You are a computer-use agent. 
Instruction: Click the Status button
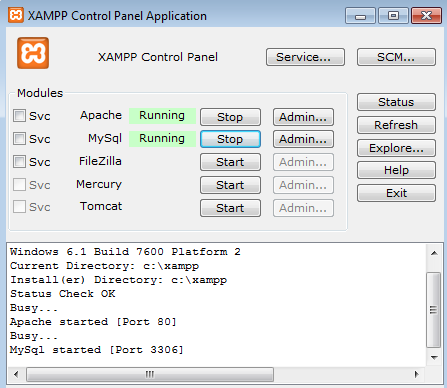396,102
